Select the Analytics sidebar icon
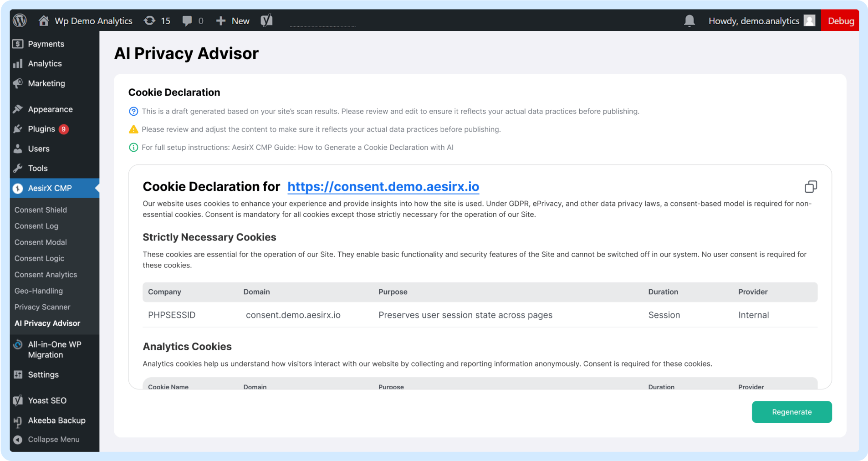The width and height of the screenshot is (868, 461). [x=18, y=63]
